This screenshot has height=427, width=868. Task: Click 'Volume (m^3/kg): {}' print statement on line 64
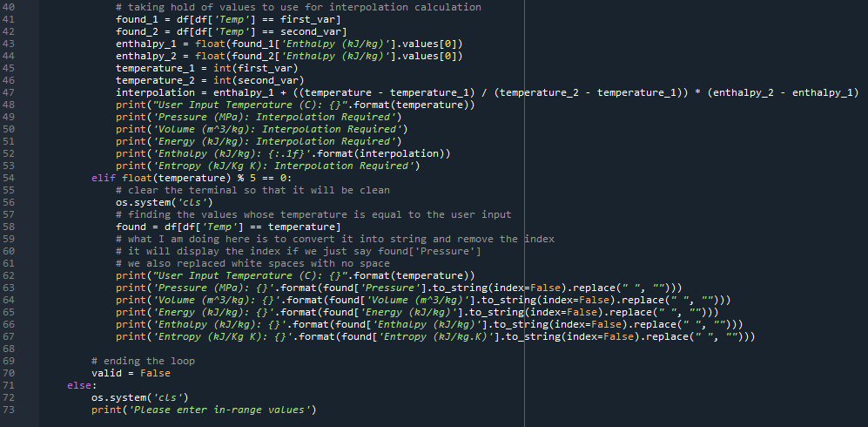pos(423,300)
